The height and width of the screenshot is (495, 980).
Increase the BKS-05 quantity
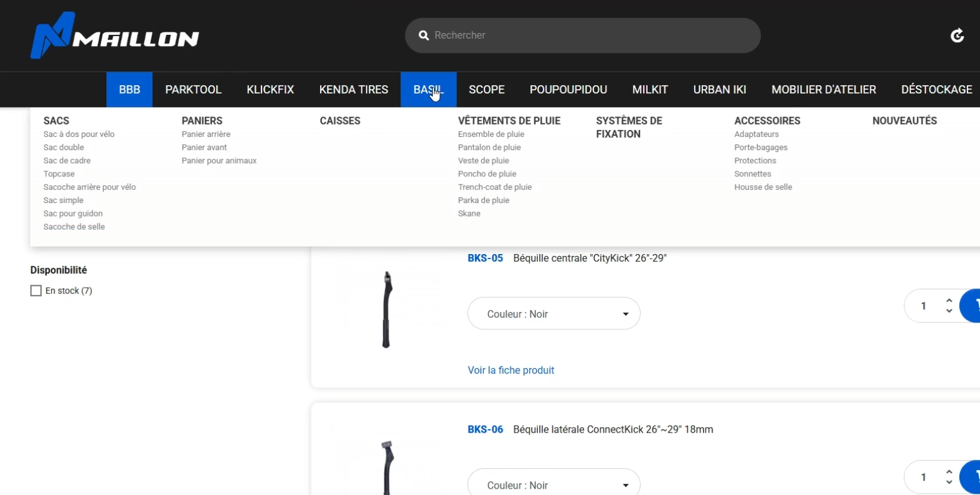pyautogui.click(x=949, y=301)
